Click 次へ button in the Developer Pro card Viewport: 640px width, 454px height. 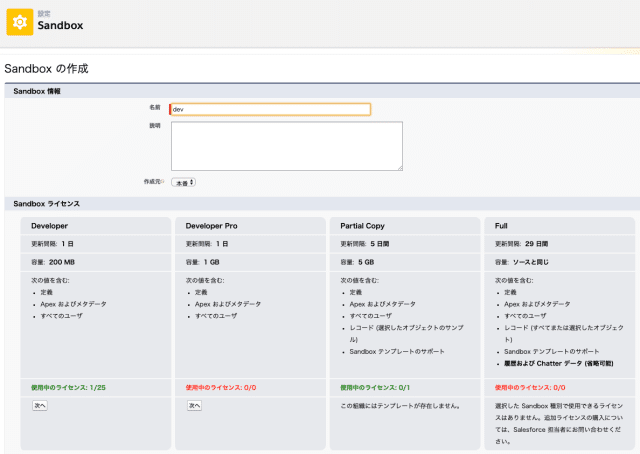coord(194,405)
